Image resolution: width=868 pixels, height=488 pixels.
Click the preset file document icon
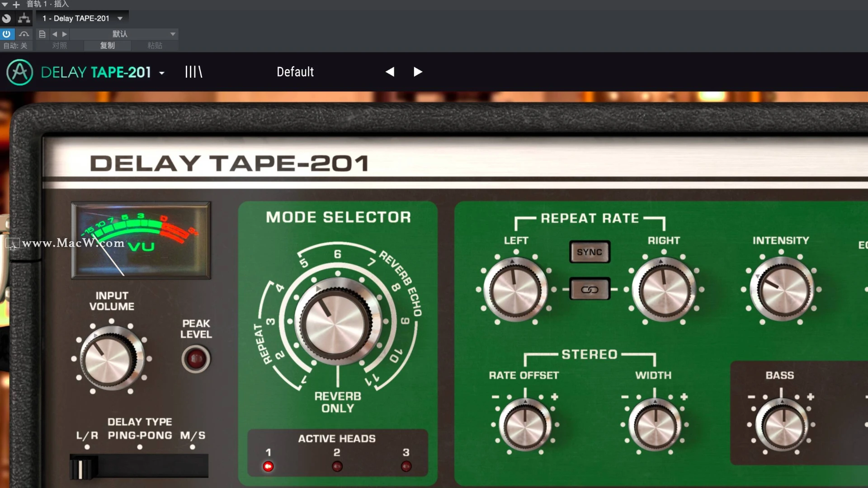point(42,34)
